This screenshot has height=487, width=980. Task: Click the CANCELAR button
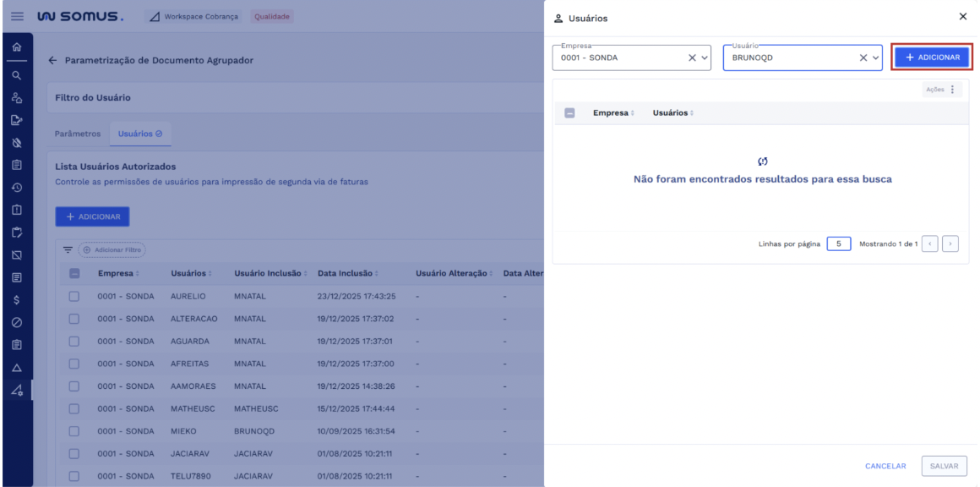(x=885, y=466)
